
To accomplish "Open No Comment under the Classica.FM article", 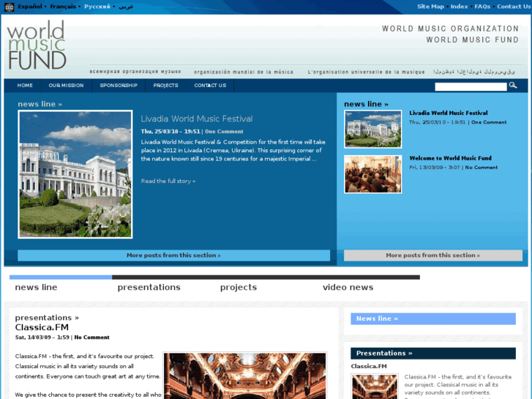I will point(91,338).
